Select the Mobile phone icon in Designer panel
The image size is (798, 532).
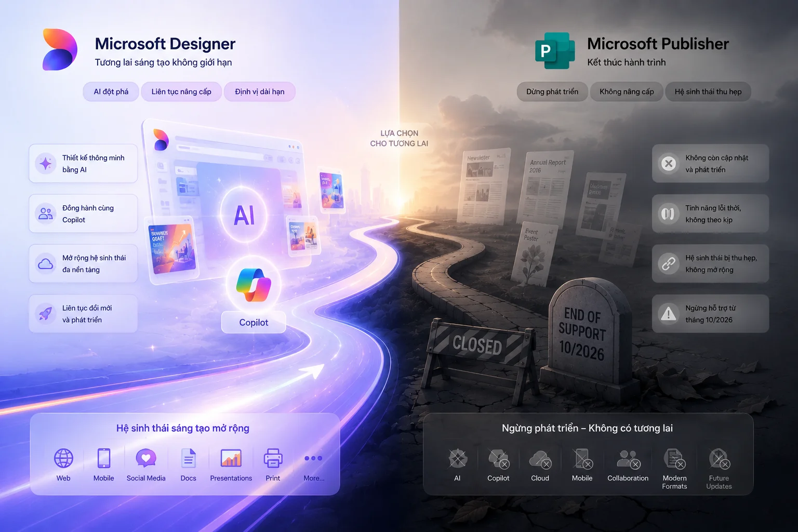[104, 458]
